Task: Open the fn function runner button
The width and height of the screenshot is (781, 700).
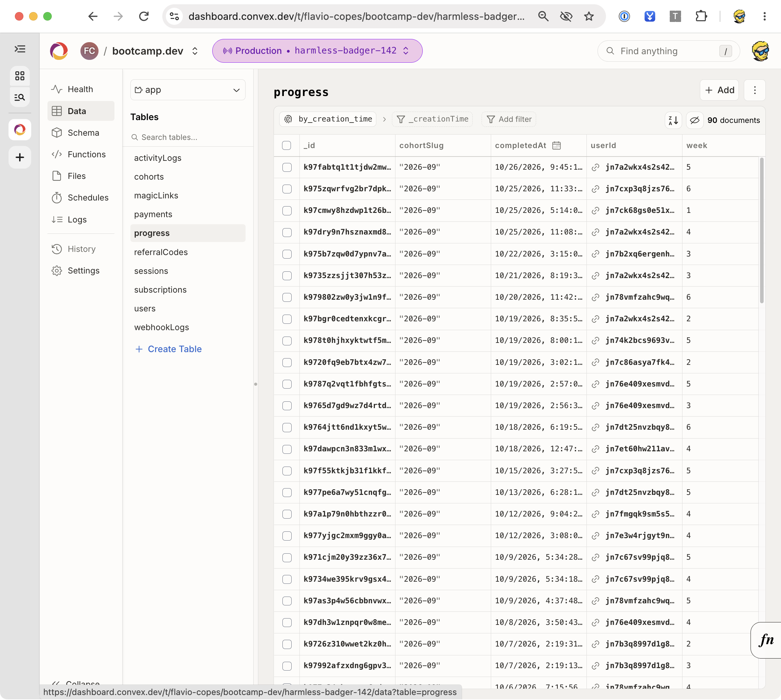Action: pos(766,640)
